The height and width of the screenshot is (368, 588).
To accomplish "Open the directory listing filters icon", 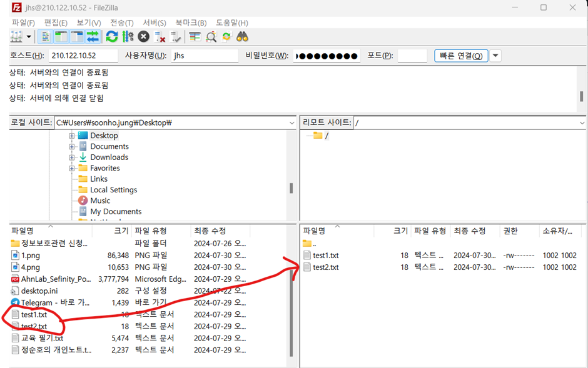I will (x=195, y=37).
